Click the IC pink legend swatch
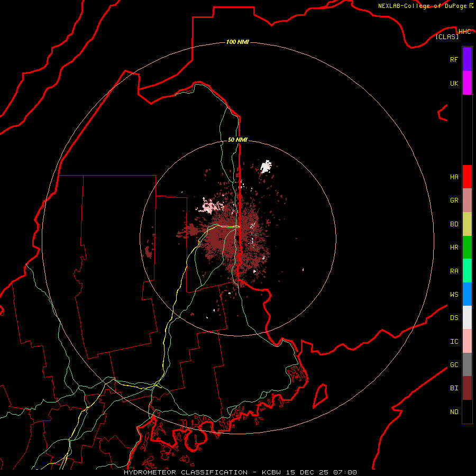The width and height of the screenshot is (476, 476). pos(467,341)
